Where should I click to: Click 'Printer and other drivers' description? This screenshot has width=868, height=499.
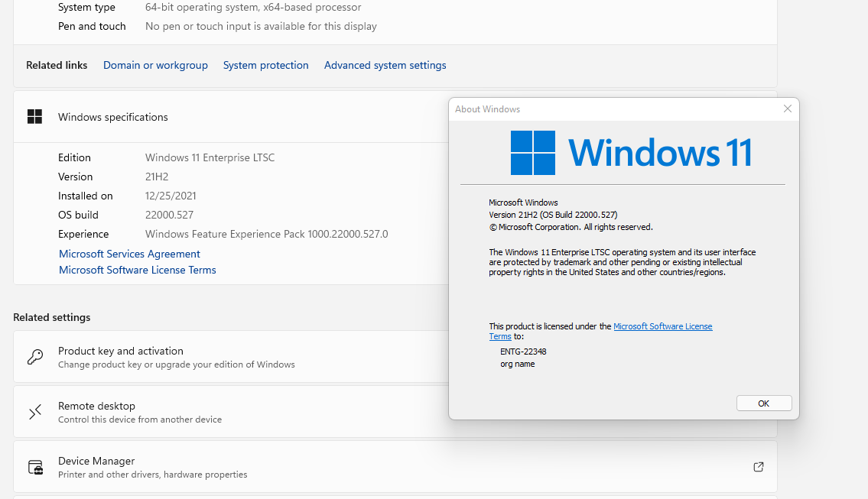153,475
